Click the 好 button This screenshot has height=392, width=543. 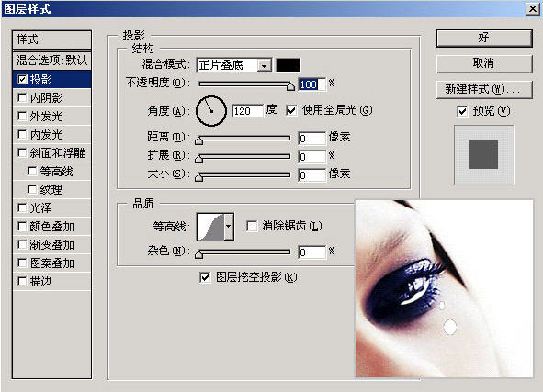(484, 38)
